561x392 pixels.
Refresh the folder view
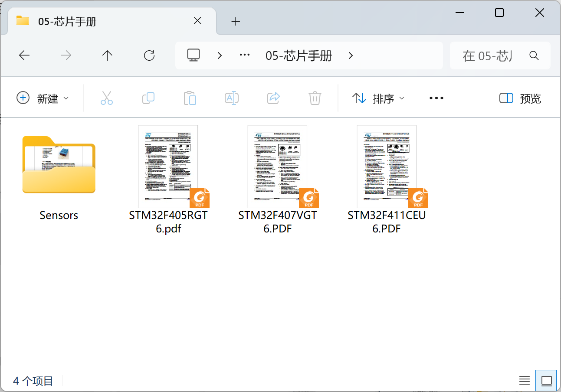[149, 55]
